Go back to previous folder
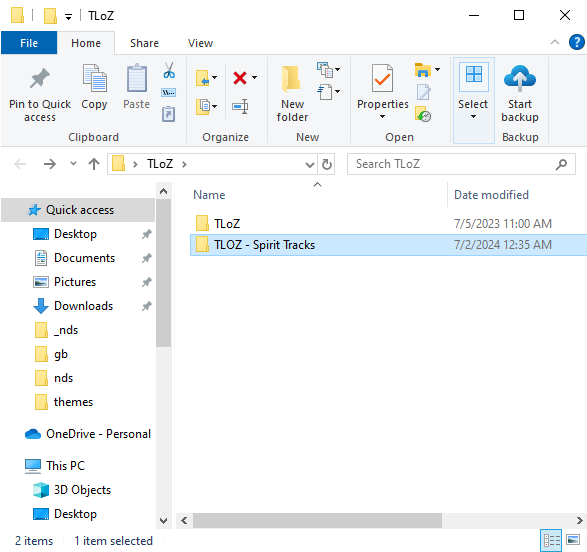Image resolution: width=587 pixels, height=552 pixels. pos(20,164)
